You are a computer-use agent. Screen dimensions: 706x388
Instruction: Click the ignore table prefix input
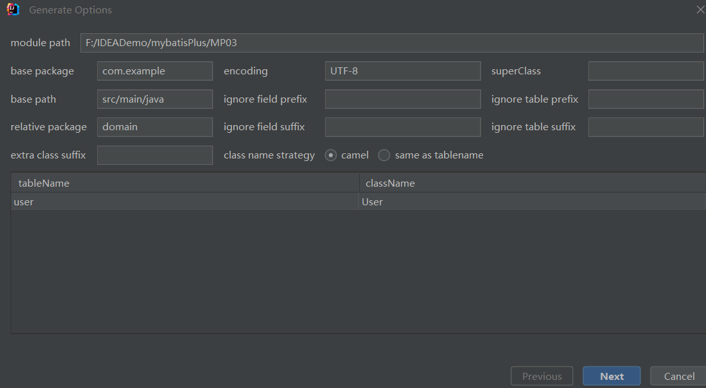(x=646, y=99)
